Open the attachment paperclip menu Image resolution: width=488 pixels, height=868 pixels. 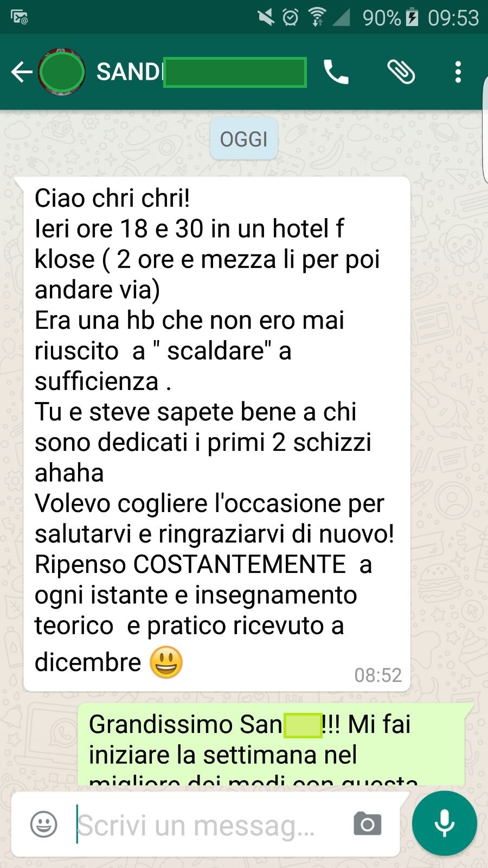pos(401,72)
